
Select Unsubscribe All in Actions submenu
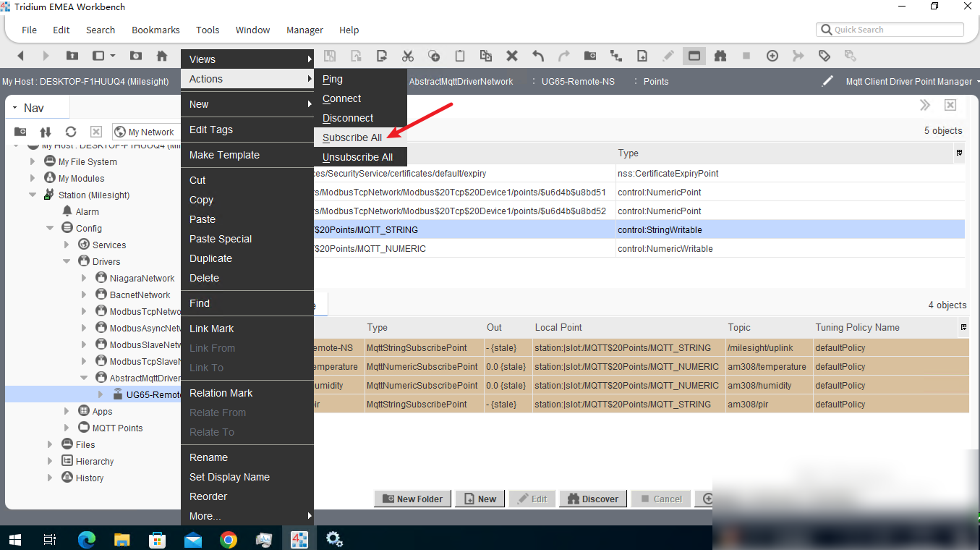tap(360, 157)
